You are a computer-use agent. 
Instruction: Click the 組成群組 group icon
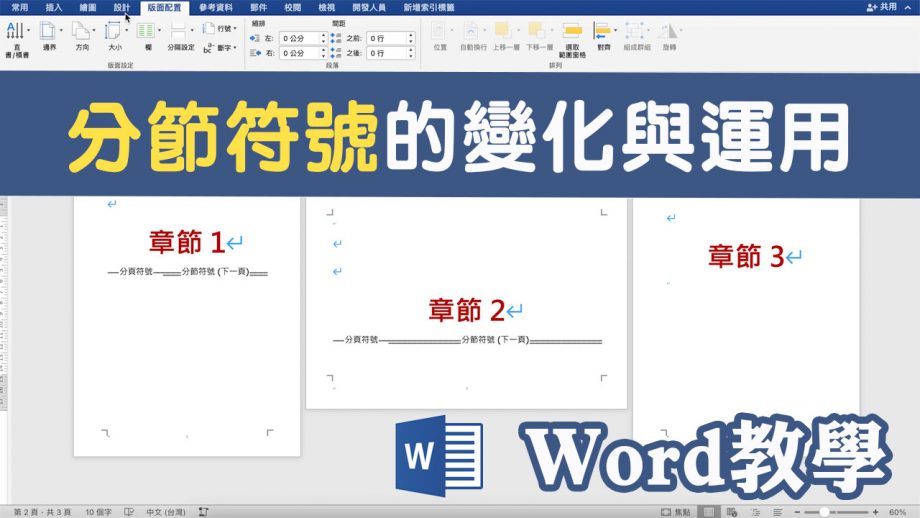(635, 31)
